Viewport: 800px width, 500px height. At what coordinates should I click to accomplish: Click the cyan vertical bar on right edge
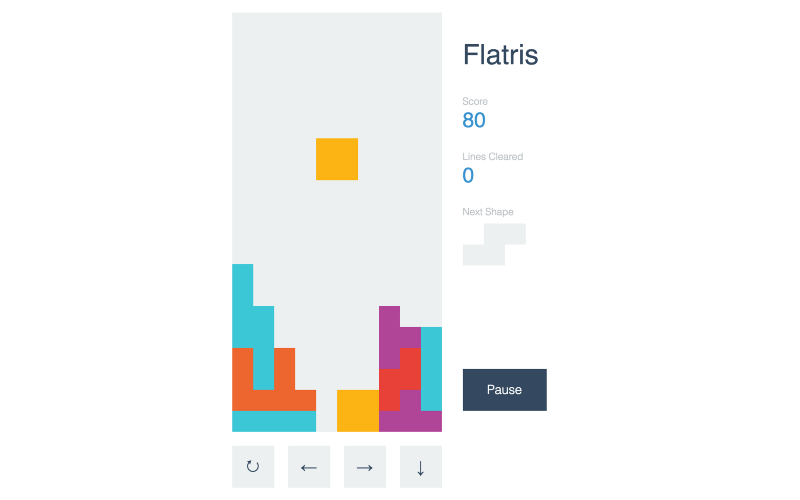pyautogui.click(x=431, y=368)
